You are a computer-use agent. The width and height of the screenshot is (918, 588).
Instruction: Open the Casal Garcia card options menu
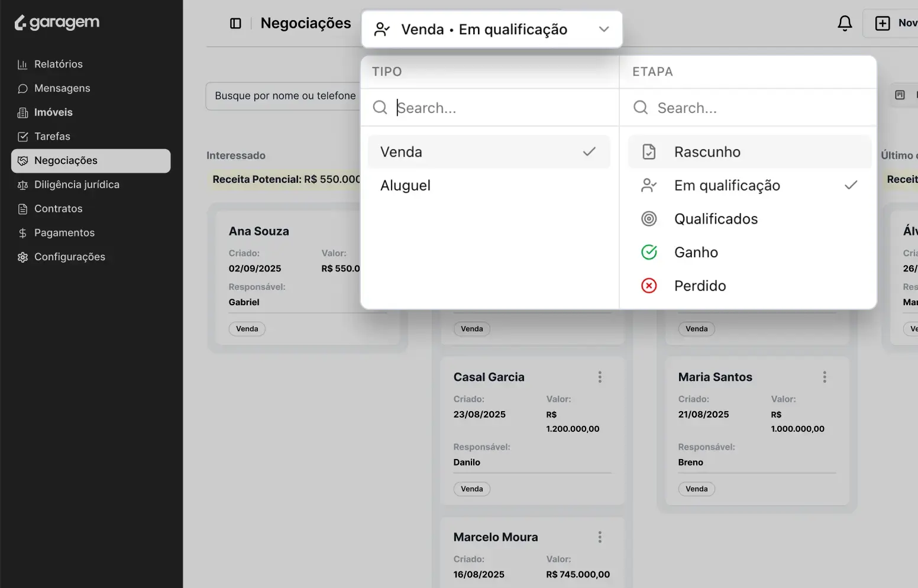click(x=599, y=377)
